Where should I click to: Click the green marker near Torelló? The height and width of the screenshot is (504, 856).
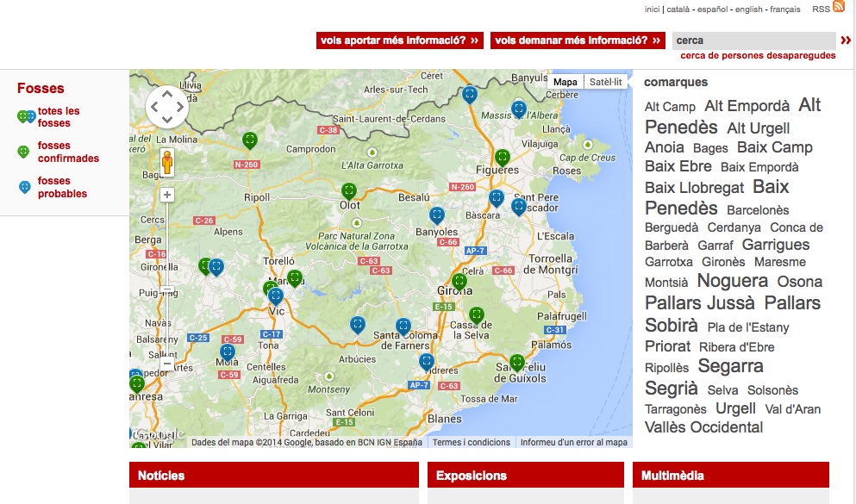[x=295, y=278]
